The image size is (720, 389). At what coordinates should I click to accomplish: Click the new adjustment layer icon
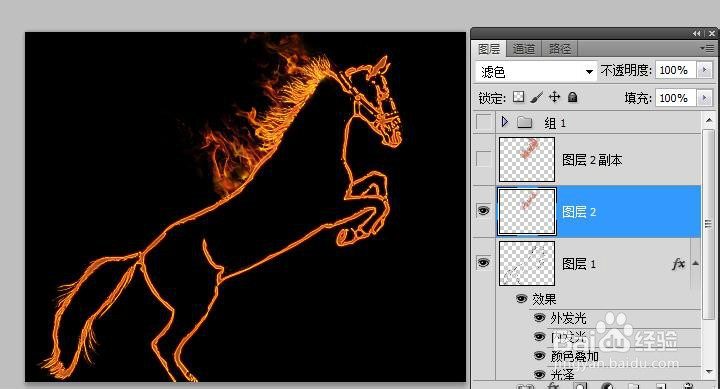607,386
